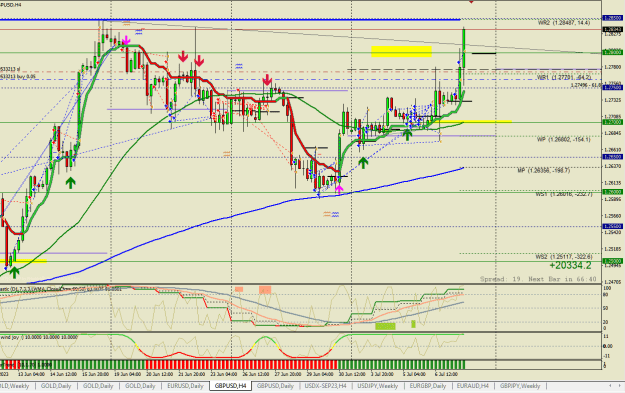Click the 1.27325 price scale value
This screenshot has height=393, width=625.
[x=613, y=100]
